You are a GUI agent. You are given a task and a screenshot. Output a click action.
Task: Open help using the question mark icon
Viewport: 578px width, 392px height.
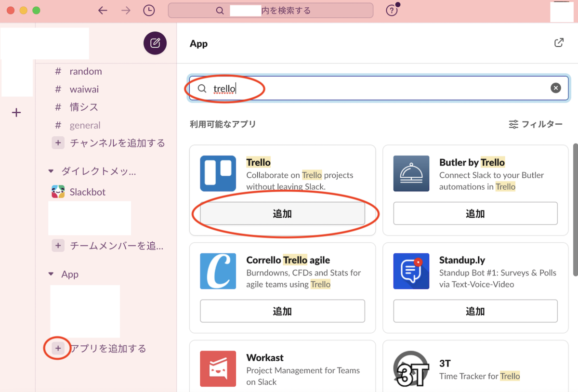click(x=392, y=10)
